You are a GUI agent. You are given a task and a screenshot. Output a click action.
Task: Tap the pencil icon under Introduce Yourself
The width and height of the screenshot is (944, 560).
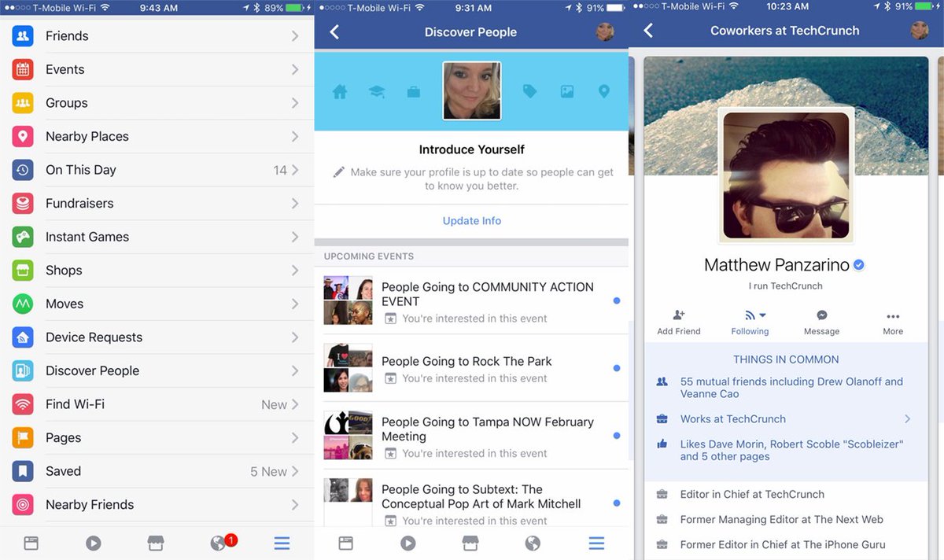coord(338,172)
